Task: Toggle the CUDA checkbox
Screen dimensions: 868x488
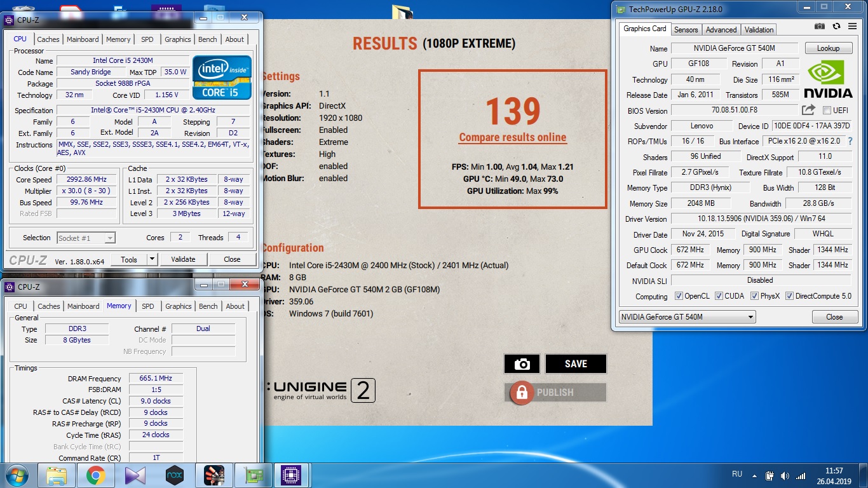Action: coord(719,296)
